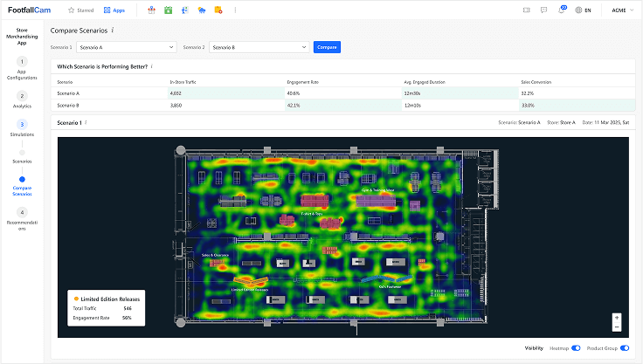Open the Apps menu
The image size is (643, 364).
[114, 10]
